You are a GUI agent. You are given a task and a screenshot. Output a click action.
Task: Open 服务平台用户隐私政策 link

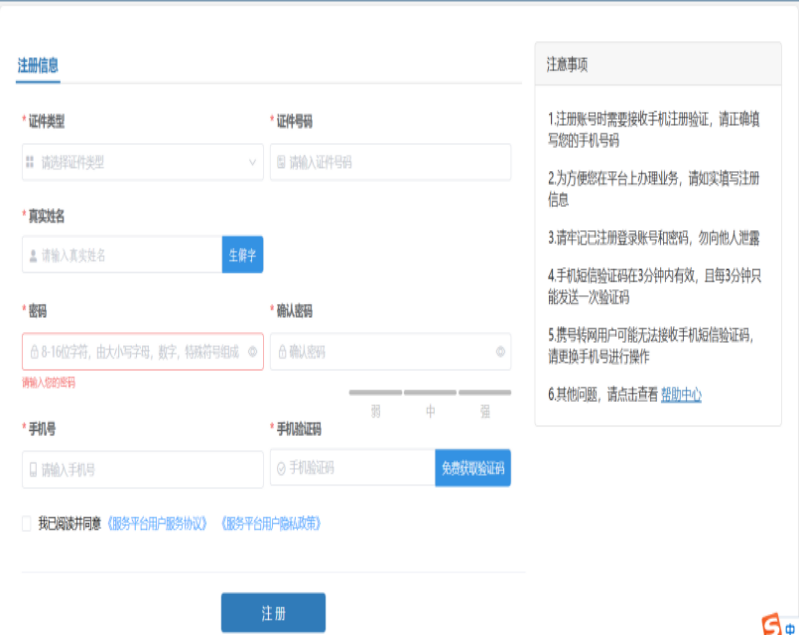click(x=271, y=523)
